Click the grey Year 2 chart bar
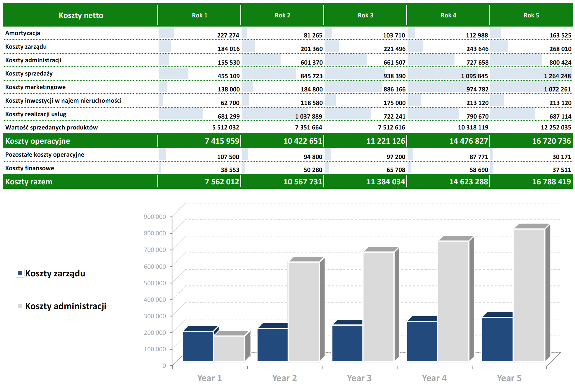 click(x=304, y=312)
